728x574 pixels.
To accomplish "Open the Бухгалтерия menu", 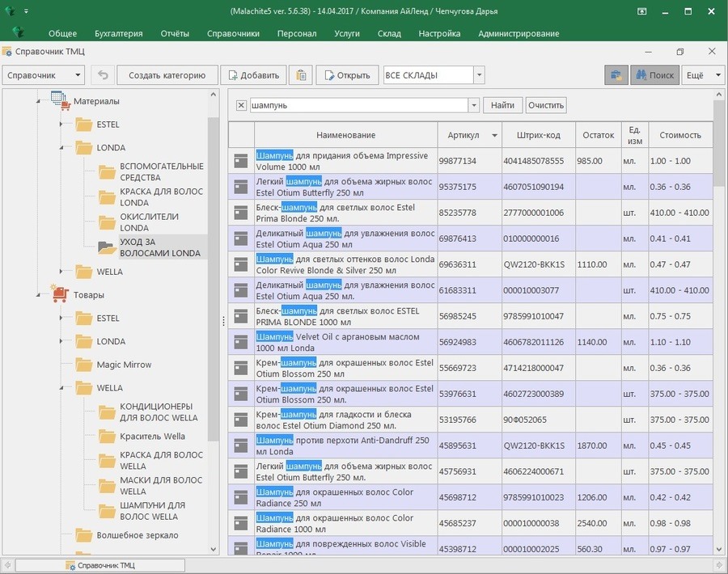I will pyautogui.click(x=119, y=33).
